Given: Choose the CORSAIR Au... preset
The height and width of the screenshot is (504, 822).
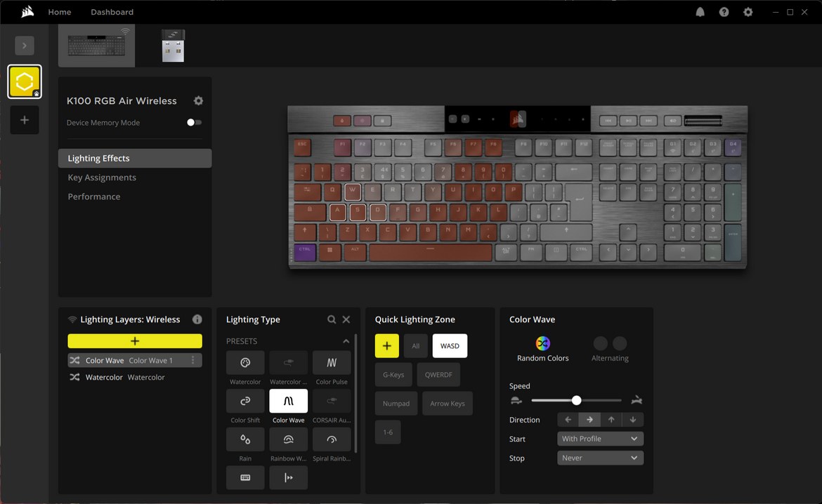Looking at the screenshot, I should click(332, 401).
